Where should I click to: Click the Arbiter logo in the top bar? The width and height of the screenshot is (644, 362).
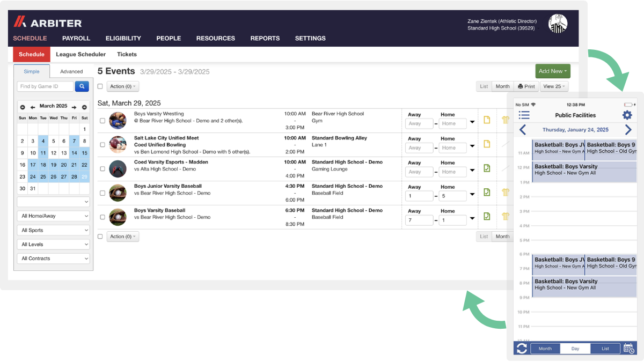pyautogui.click(x=49, y=23)
